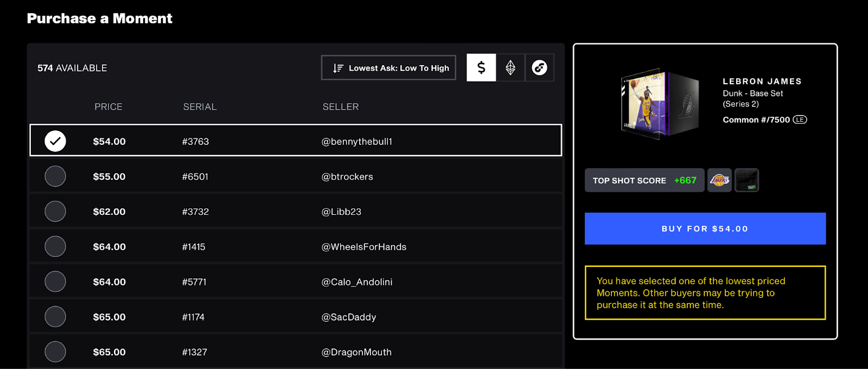The height and width of the screenshot is (369, 868).
Task: Click the LE limited edition badge
Action: tap(800, 119)
